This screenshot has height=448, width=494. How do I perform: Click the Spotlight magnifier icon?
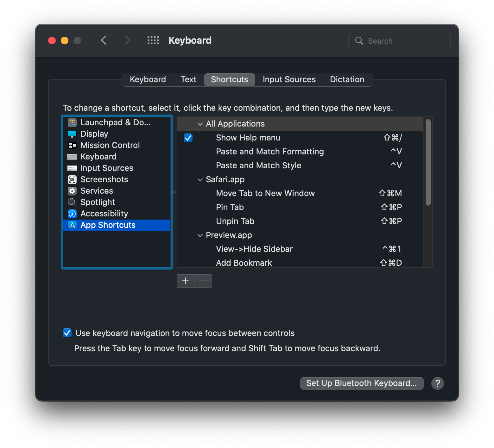coord(72,202)
